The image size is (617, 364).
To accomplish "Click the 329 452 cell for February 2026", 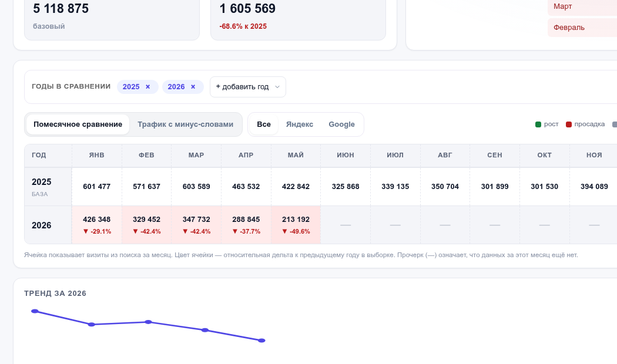I will click(x=146, y=225).
